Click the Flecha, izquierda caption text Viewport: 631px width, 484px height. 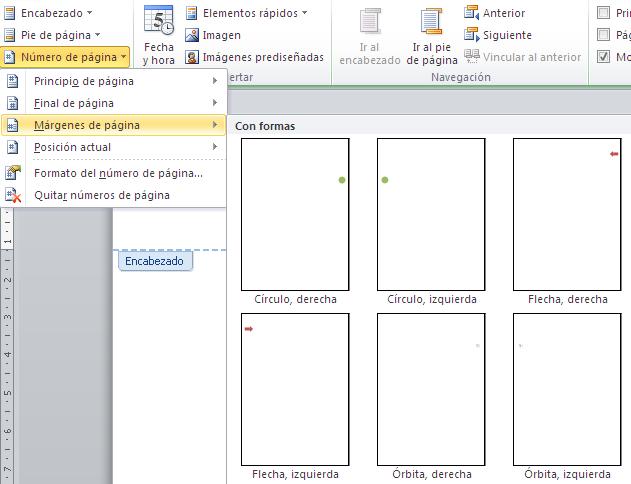coord(295,474)
